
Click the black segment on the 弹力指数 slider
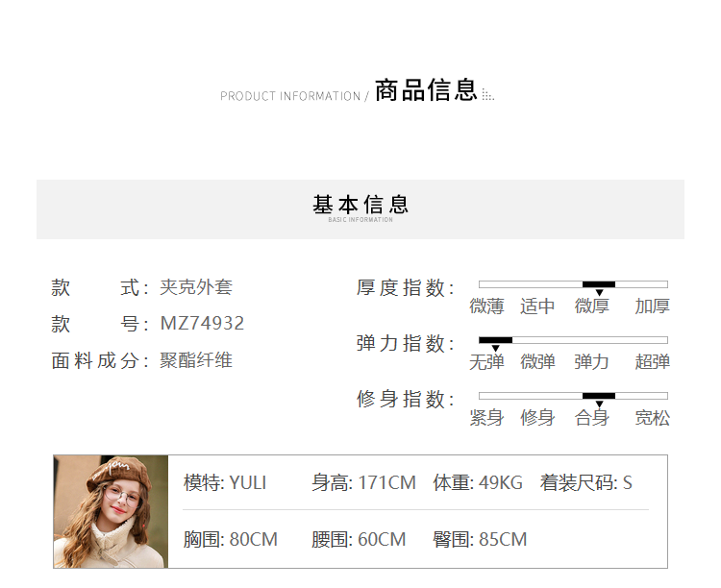click(x=496, y=340)
